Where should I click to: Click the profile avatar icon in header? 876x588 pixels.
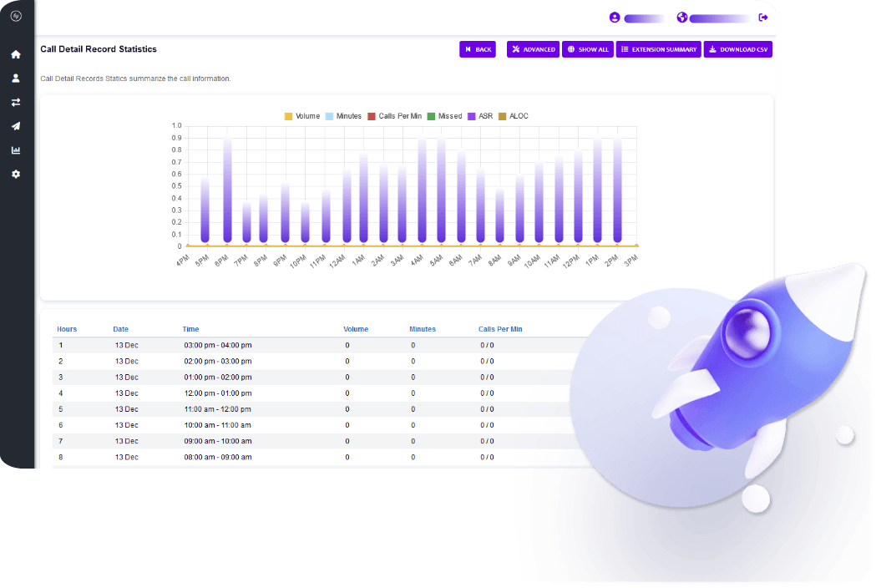tap(615, 18)
